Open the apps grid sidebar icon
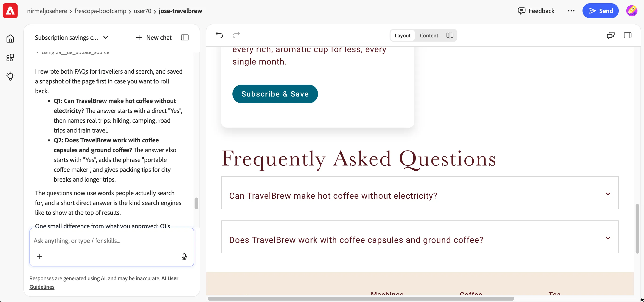This screenshot has height=302, width=644. [x=10, y=58]
